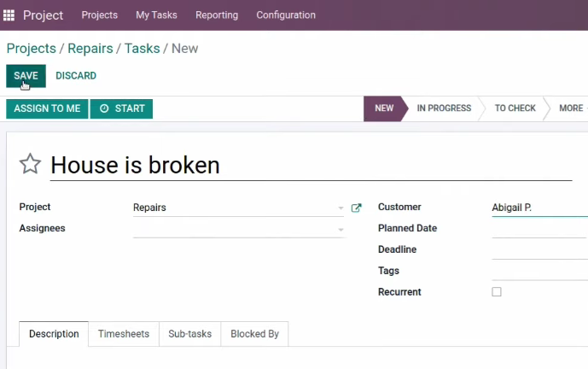
Task: Go to Repairs breadcrumb link
Action: 90,49
